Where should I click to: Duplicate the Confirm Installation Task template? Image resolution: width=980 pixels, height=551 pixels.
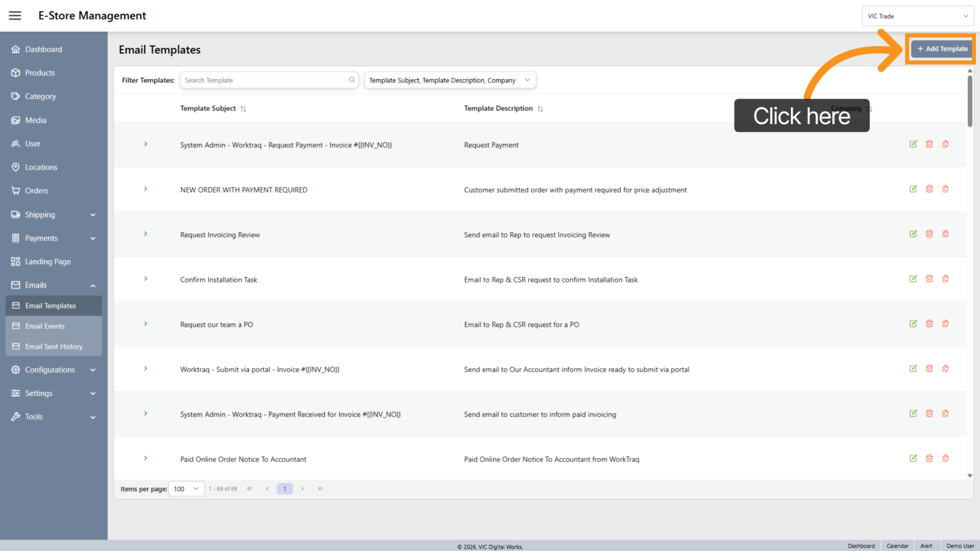point(946,279)
